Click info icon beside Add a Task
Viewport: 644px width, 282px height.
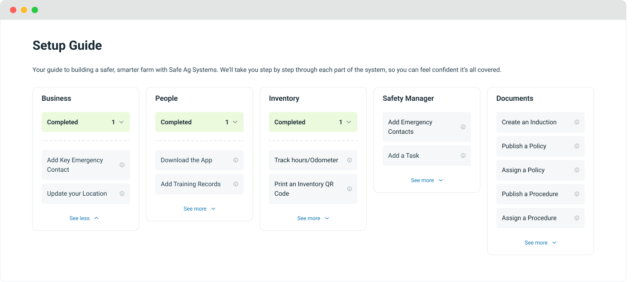463,155
